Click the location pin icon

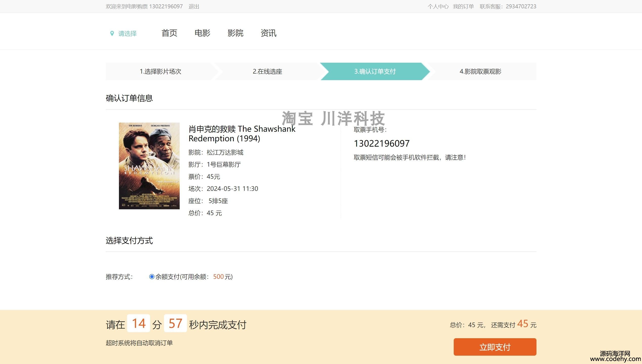pyautogui.click(x=112, y=33)
